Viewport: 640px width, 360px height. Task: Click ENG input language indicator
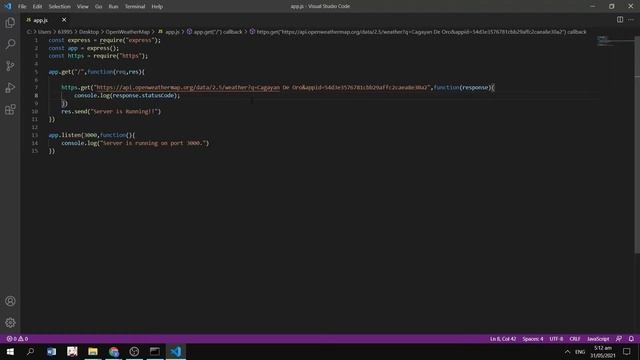click(580, 352)
